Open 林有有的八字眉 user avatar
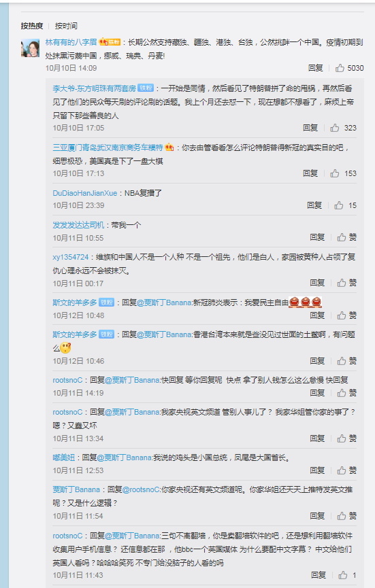Viewport: 375px width, 588px height. tap(30, 48)
